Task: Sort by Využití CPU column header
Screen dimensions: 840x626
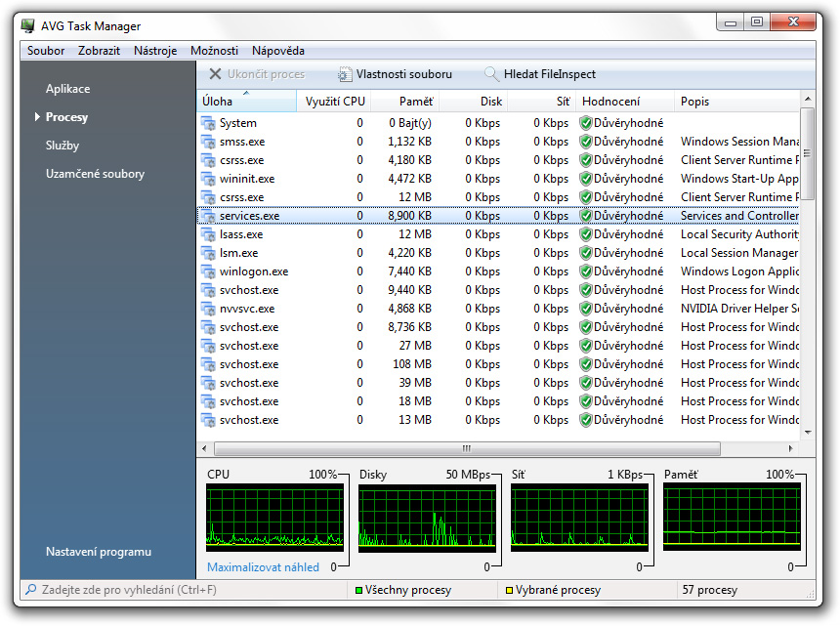Action: (x=333, y=102)
